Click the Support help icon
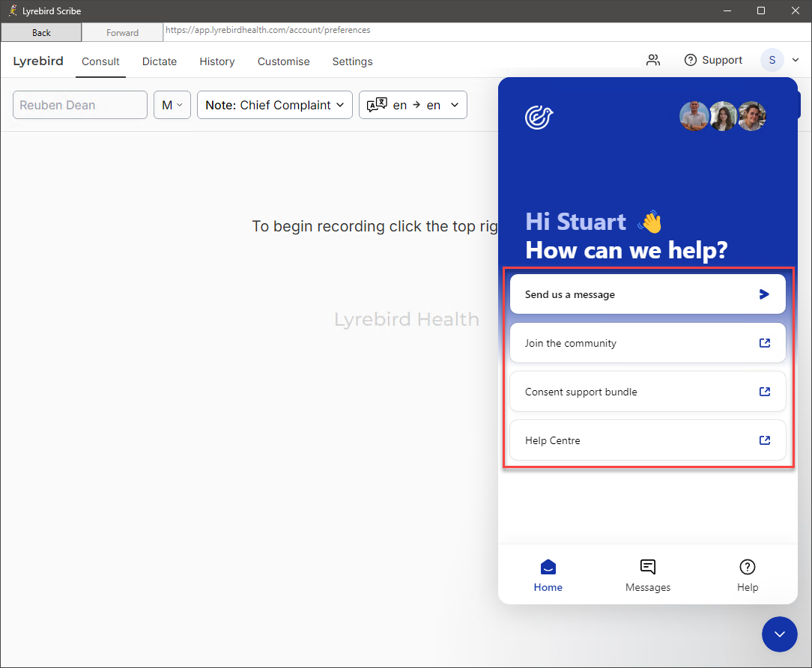 point(691,60)
